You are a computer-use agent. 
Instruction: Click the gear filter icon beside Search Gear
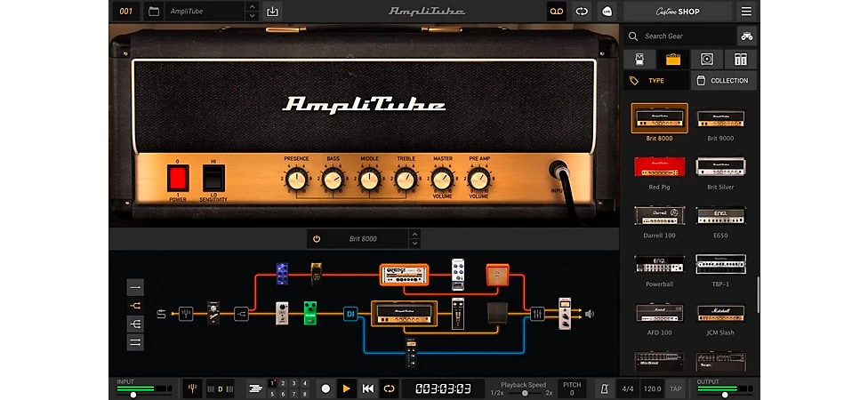tap(746, 36)
